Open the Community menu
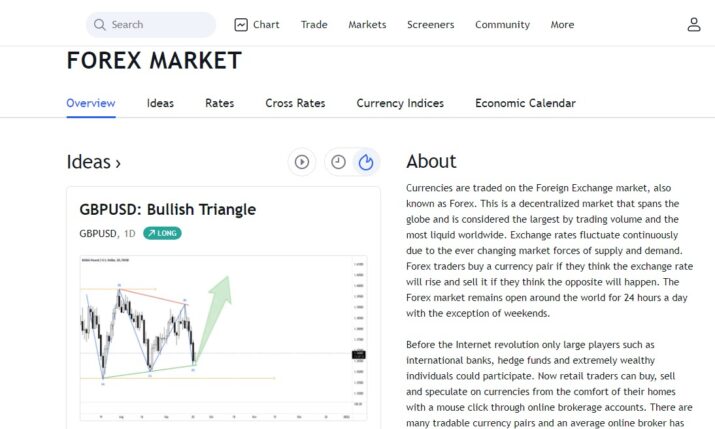This screenshot has width=715, height=429. [503, 25]
